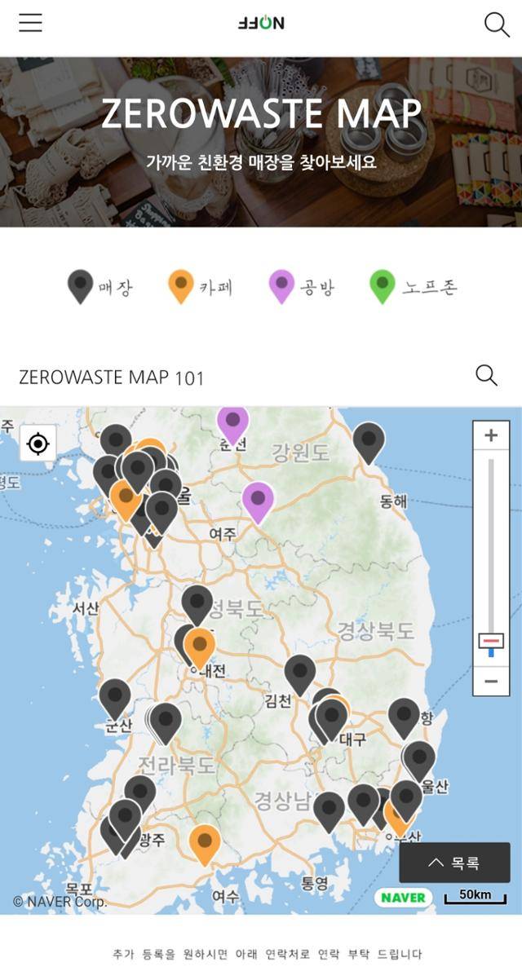
Task: Search within ZEROWASTE MAP 101 list
Action: 486,375
